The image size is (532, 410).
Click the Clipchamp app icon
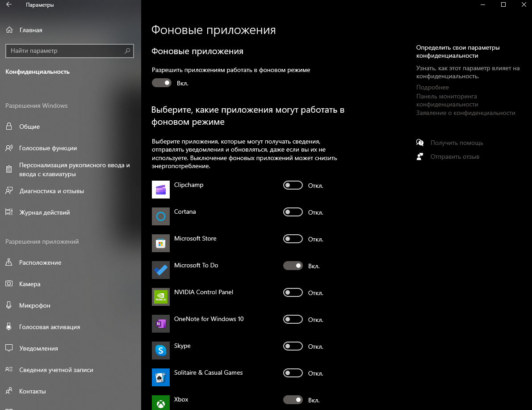[161, 190]
